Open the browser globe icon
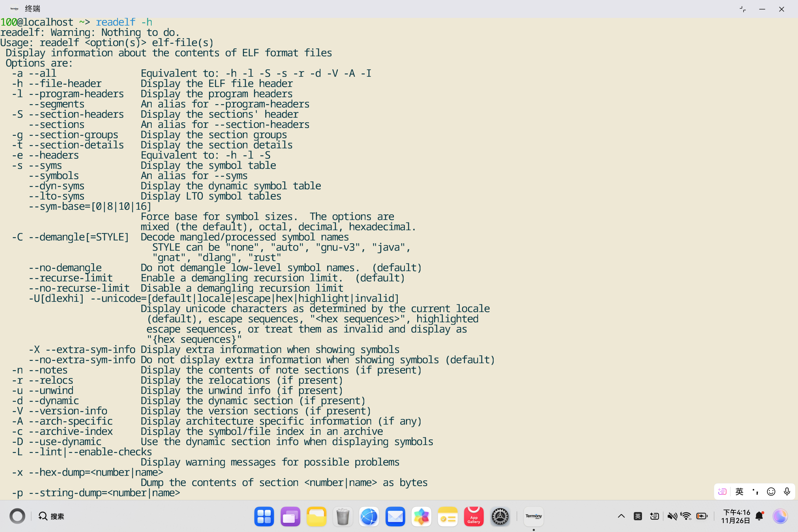The image size is (798, 532). click(369, 516)
